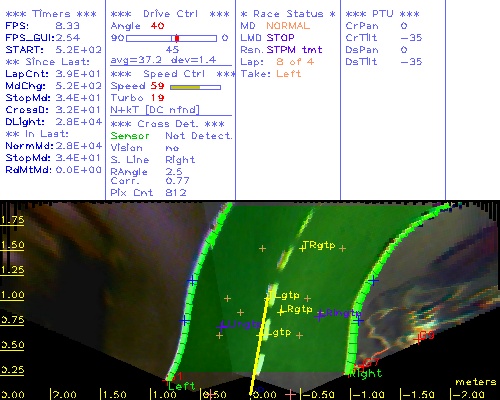The image size is (500, 400).
Task: Click the blue RIngtp cross marker
Action: click(320, 315)
